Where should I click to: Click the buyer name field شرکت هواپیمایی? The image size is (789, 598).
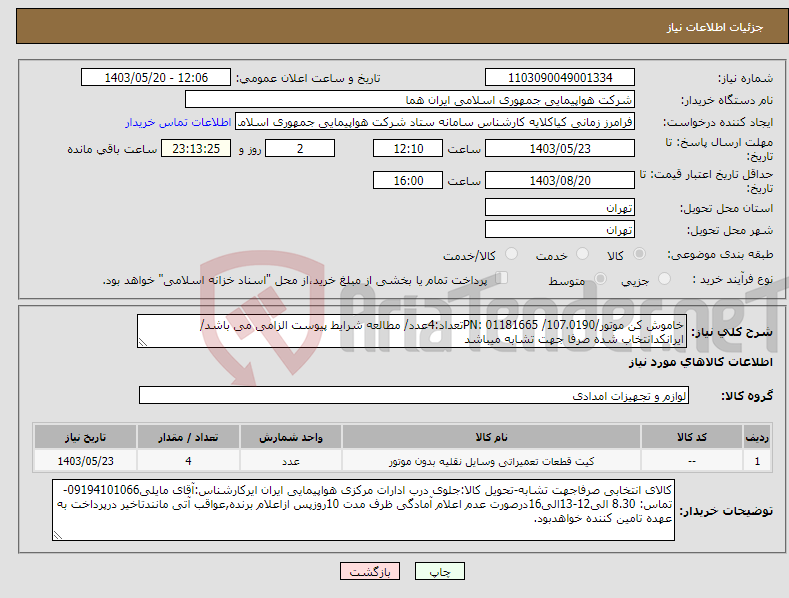coord(410,100)
